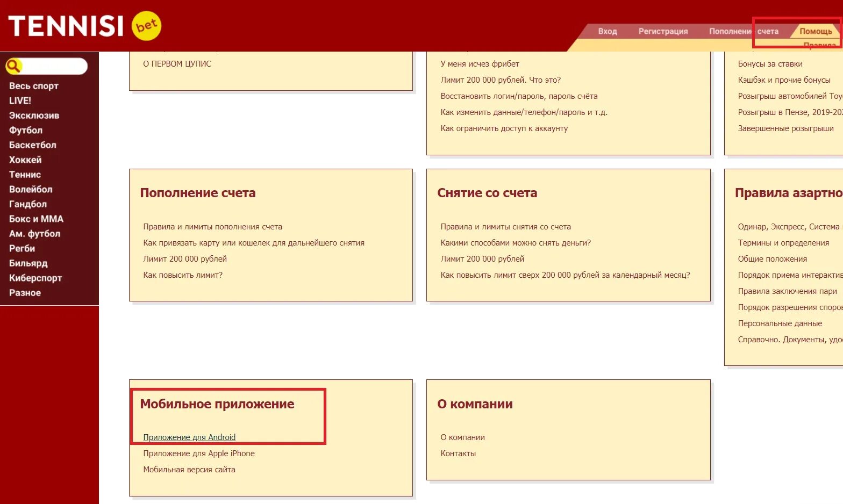Open Как повысить лимит сверх 200 000 link
843x504 pixels.
565,275
